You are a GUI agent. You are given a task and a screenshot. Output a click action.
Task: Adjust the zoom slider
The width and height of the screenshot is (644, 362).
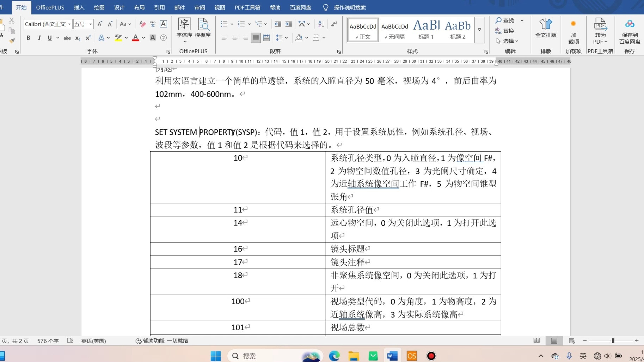tap(613, 340)
